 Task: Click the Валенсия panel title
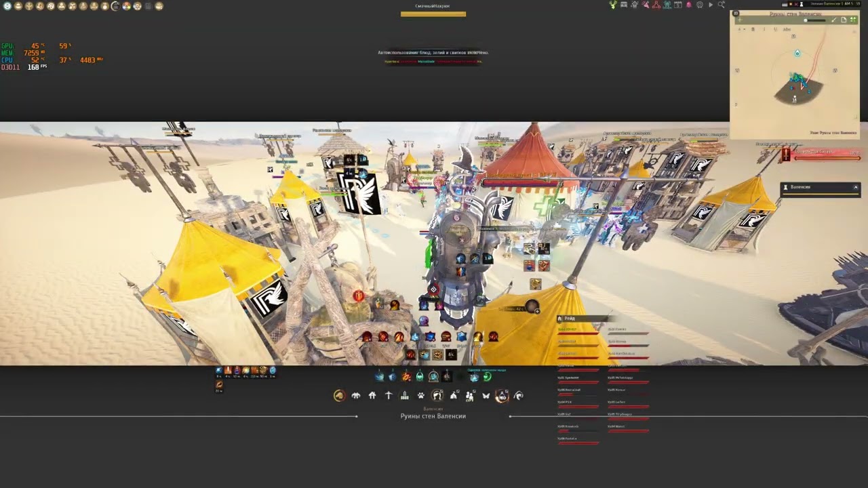tap(801, 187)
